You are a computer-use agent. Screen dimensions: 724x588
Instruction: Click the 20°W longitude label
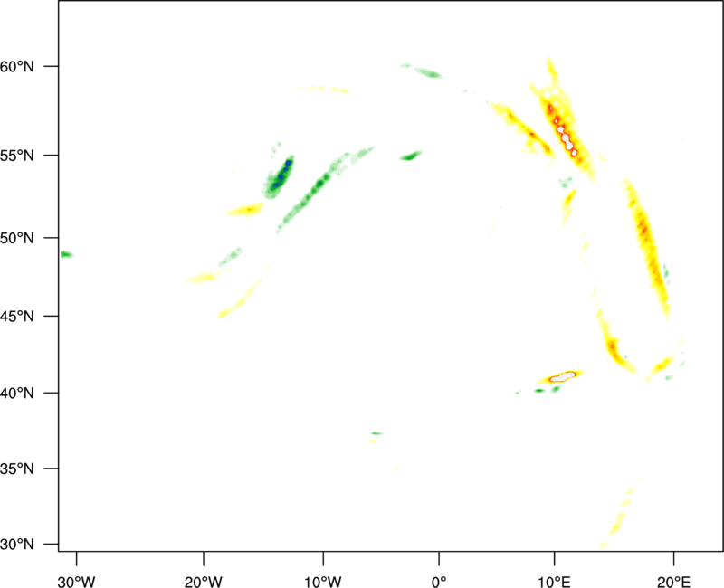click(203, 582)
